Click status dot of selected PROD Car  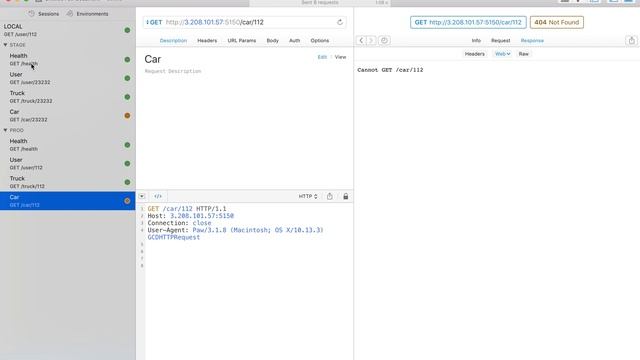[x=127, y=201]
